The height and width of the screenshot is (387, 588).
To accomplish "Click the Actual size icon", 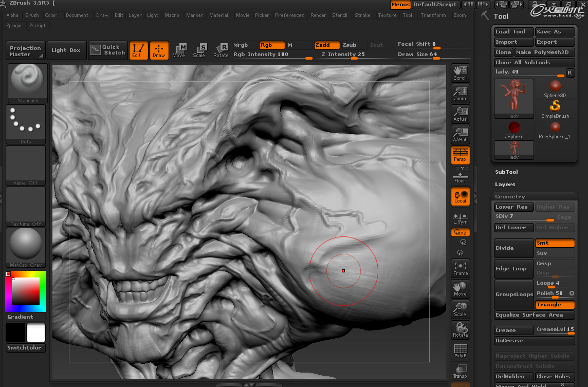I will [460, 114].
